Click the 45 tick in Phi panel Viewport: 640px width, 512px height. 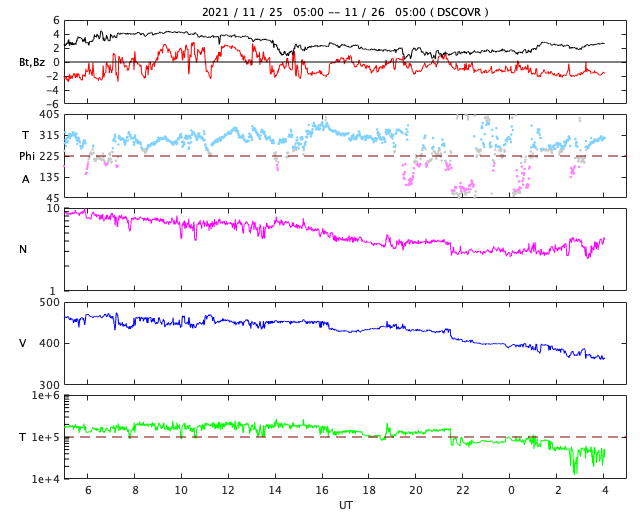coord(52,198)
